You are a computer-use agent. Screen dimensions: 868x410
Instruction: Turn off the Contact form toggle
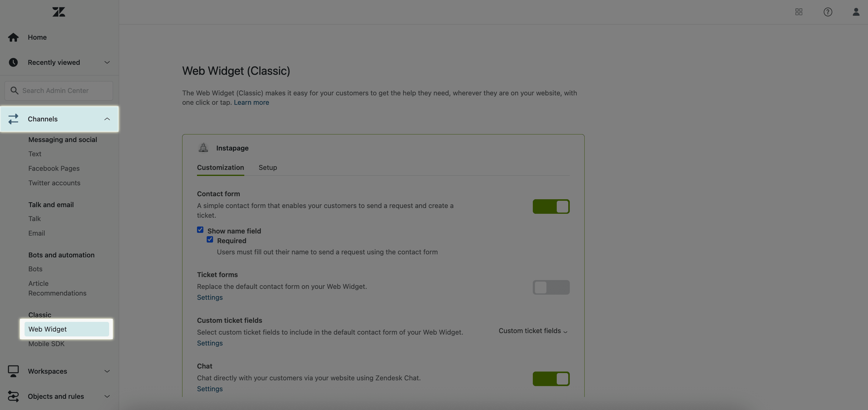pyautogui.click(x=551, y=206)
